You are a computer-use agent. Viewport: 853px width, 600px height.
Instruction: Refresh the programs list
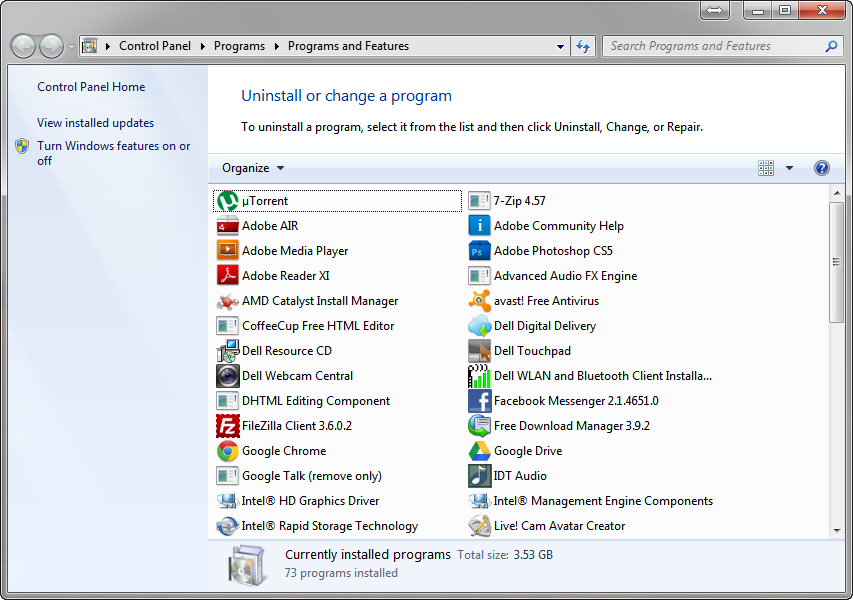583,47
